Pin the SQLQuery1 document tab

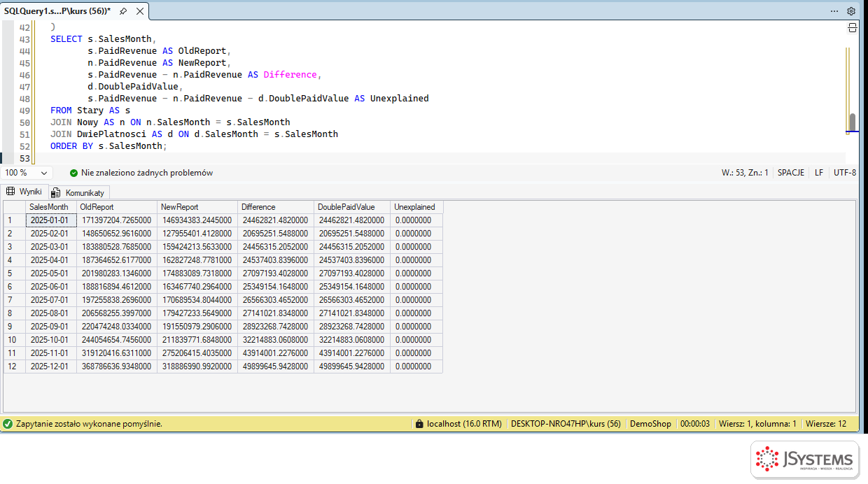(123, 11)
